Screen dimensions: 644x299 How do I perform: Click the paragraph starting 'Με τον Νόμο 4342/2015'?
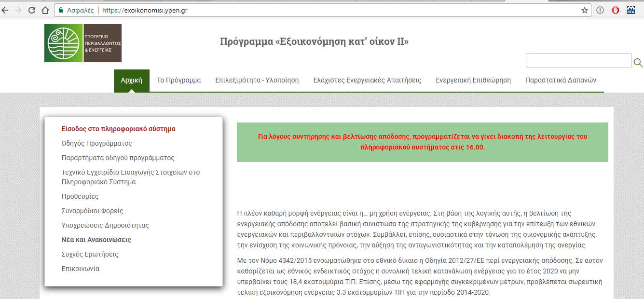tap(420, 277)
